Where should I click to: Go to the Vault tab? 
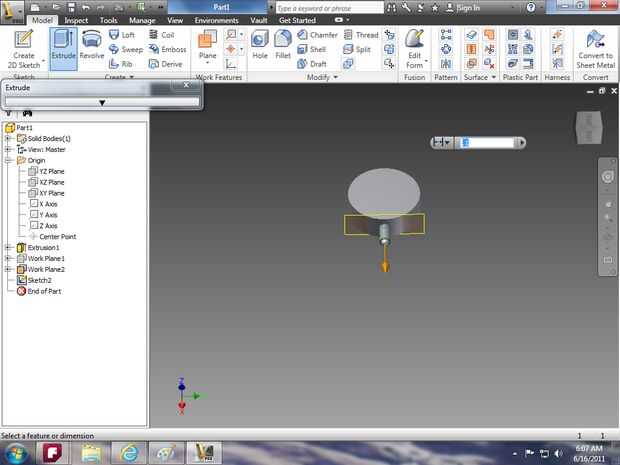pos(259,20)
